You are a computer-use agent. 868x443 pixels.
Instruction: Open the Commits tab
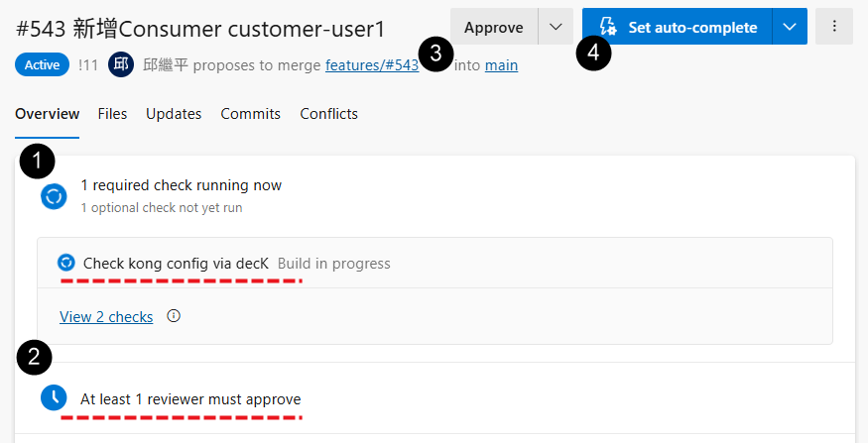point(250,114)
